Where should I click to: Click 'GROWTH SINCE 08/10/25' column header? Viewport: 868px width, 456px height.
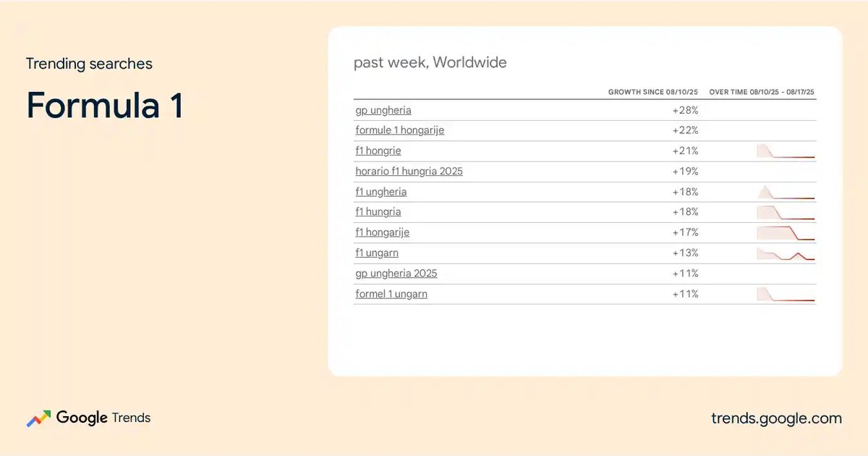(x=653, y=93)
